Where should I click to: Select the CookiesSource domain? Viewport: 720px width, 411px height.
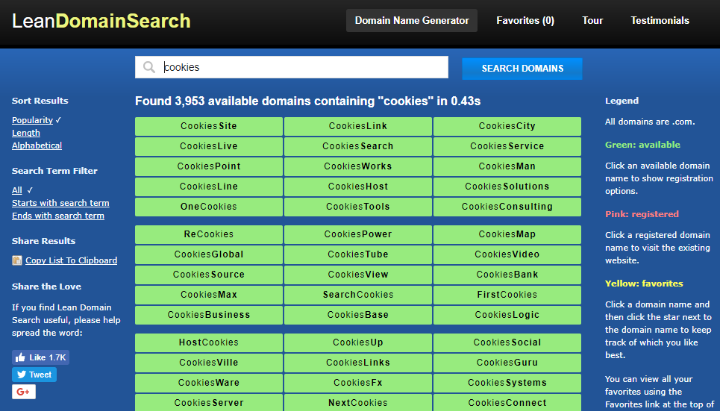click(209, 275)
